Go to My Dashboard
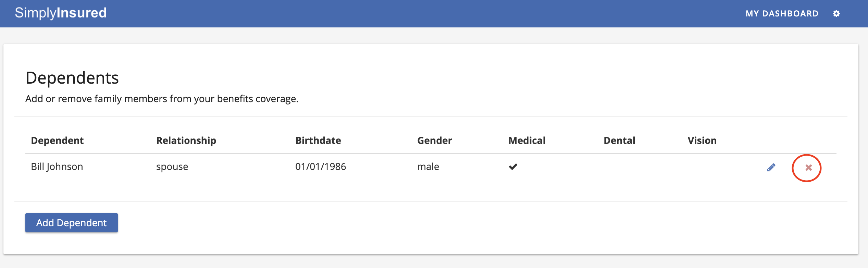868x268 pixels. coord(782,14)
